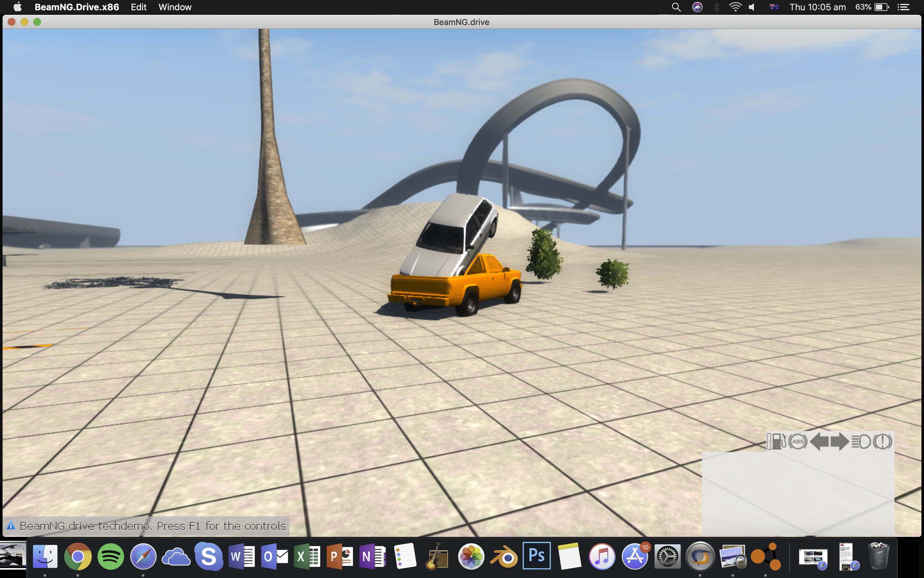This screenshot has width=924, height=578.
Task: Open Spotlight search in the menu bar
Action: point(676,7)
